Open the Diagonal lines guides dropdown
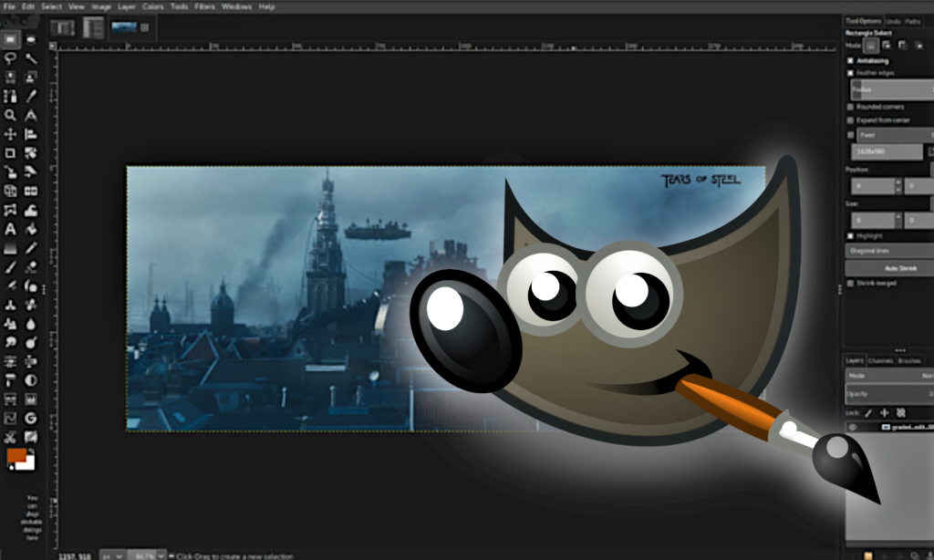Viewport: 934px width, 560px height. 889,251
